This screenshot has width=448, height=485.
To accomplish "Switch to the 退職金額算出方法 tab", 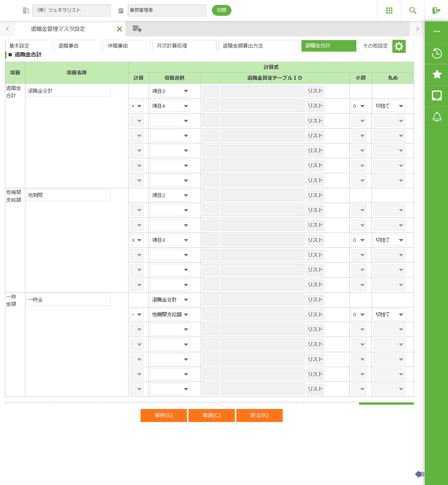I will click(x=259, y=46).
